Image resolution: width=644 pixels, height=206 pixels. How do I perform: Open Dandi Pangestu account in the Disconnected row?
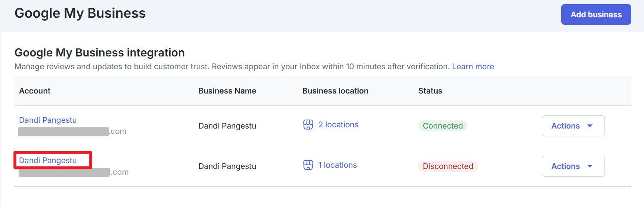pyautogui.click(x=48, y=160)
